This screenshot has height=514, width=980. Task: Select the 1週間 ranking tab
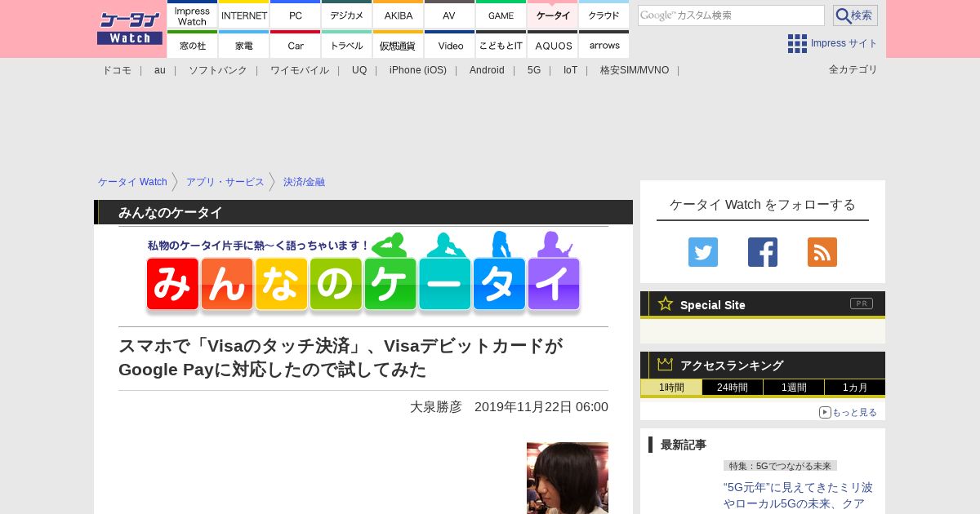click(794, 388)
